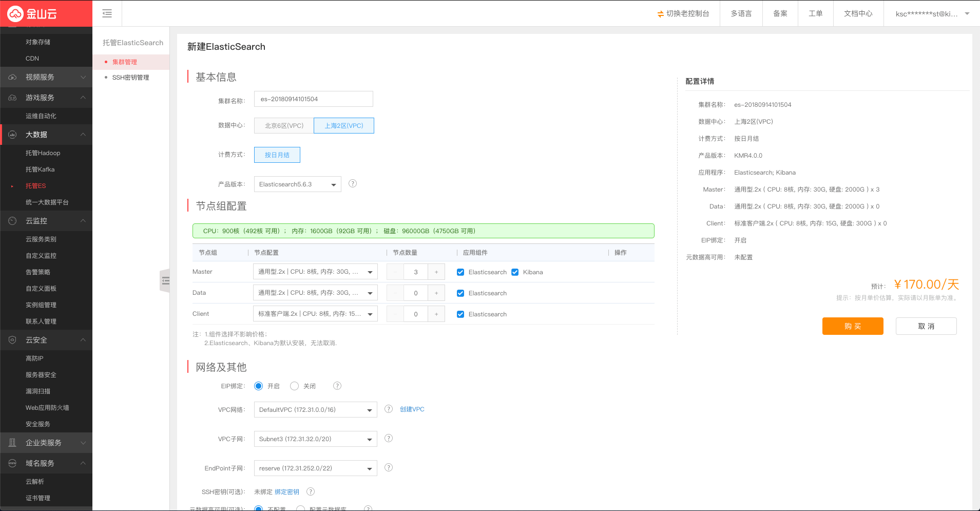Collapse 游戏服务 sidebar section
The width and height of the screenshot is (980, 511).
point(46,98)
